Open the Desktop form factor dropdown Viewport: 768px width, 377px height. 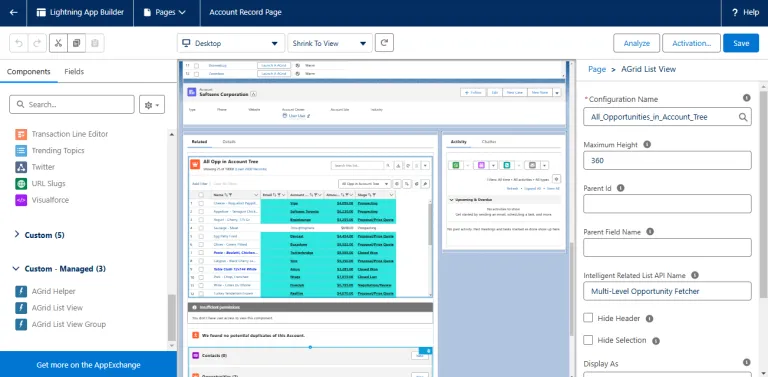point(231,43)
